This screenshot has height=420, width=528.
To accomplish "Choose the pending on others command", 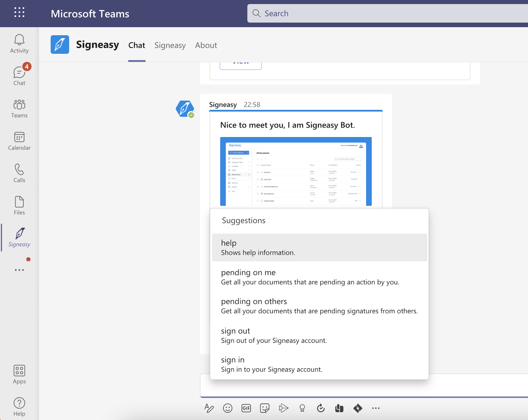I will (319, 306).
